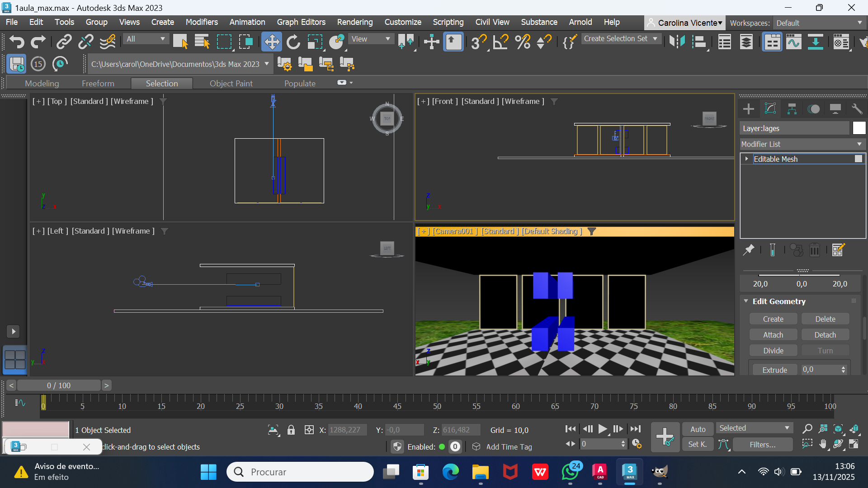
Task: Select the Move transform tool
Action: [271, 42]
